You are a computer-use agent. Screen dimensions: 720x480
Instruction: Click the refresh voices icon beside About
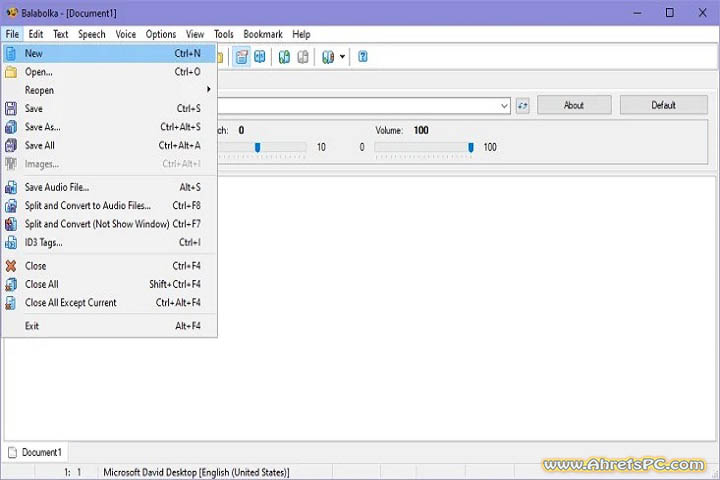click(x=523, y=106)
